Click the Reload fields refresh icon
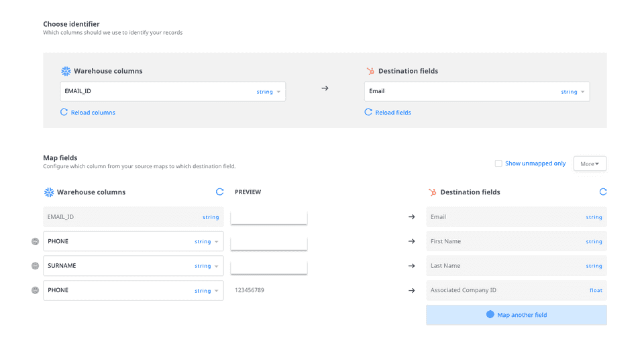This screenshot has height=343, width=644. (368, 113)
